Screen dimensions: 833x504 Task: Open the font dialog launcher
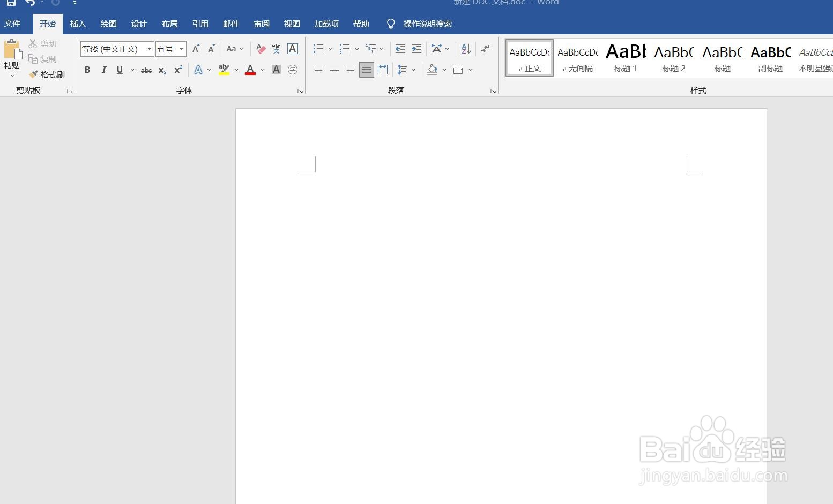tap(300, 91)
